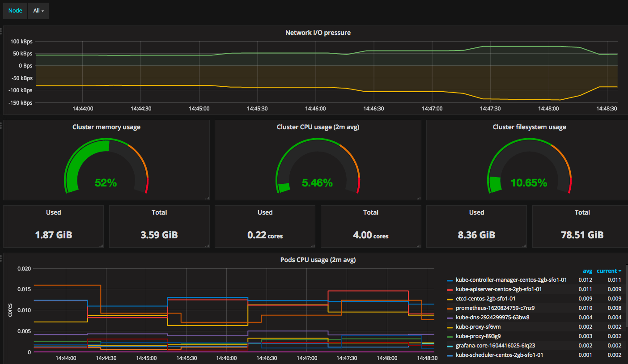Image resolution: width=628 pixels, height=364 pixels.
Task: Click resize handle of Cluster filesystem usage gauge
Action: point(625,198)
